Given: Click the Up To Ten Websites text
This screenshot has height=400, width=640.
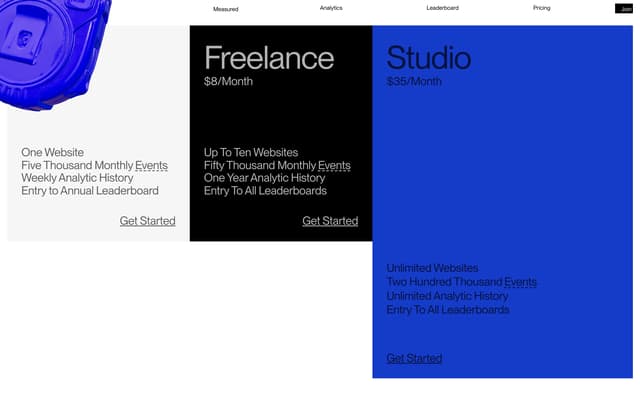Looking at the screenshot, I should click(251, 152).
